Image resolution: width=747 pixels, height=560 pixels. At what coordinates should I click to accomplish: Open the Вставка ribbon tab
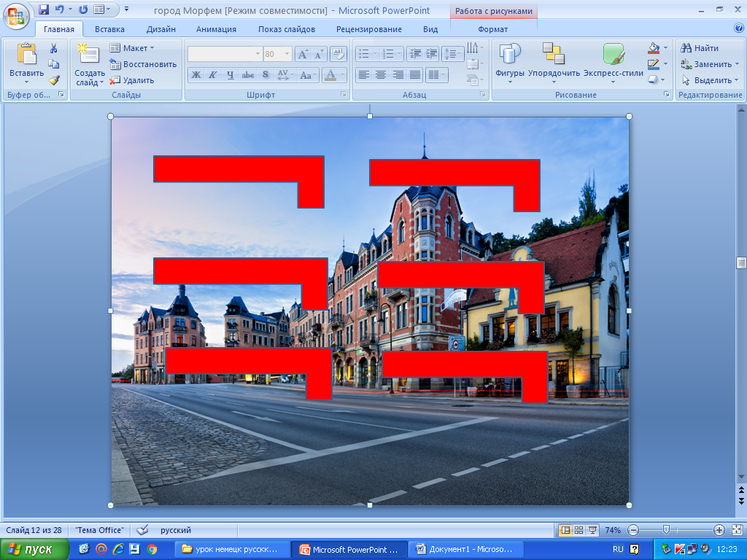[109, 29]
